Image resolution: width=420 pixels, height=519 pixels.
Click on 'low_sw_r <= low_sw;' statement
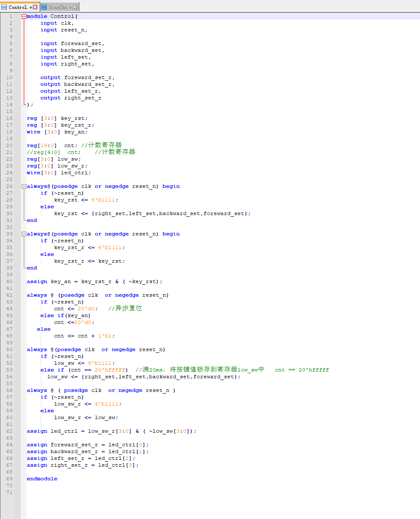click(x=86, y=417)
